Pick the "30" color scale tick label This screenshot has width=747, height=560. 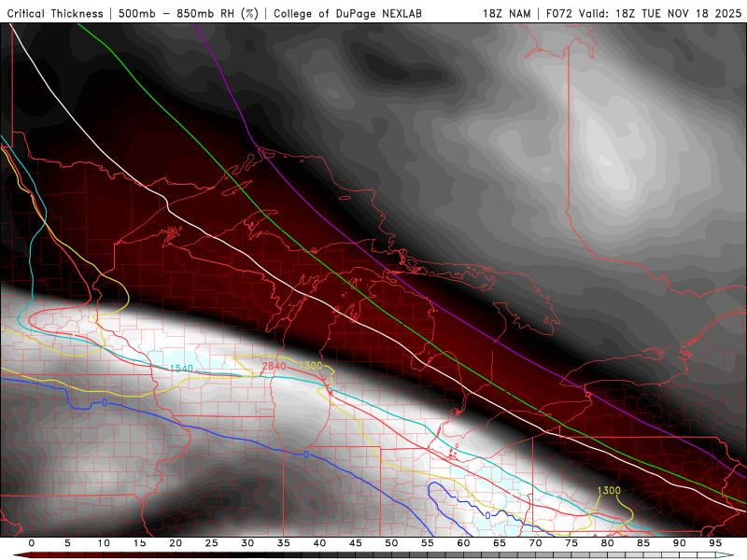tap(247, 543)
